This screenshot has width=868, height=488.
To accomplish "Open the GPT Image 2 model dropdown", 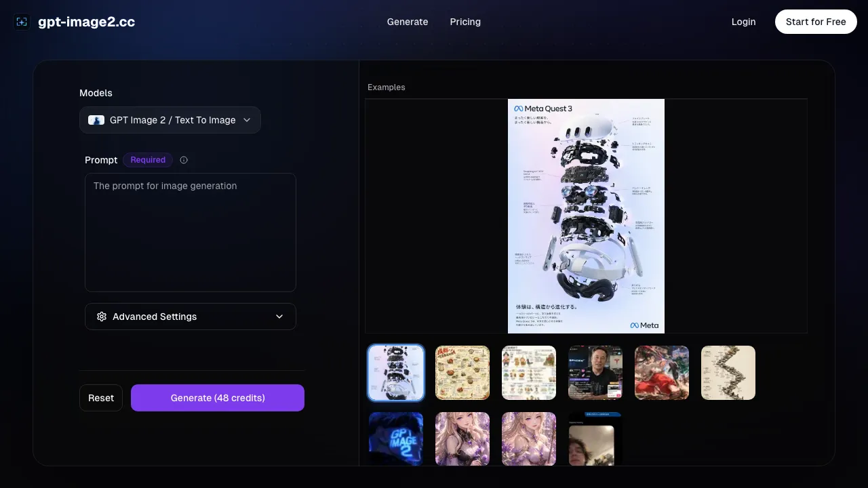I will pyautogui.click(x=170, y=120).
